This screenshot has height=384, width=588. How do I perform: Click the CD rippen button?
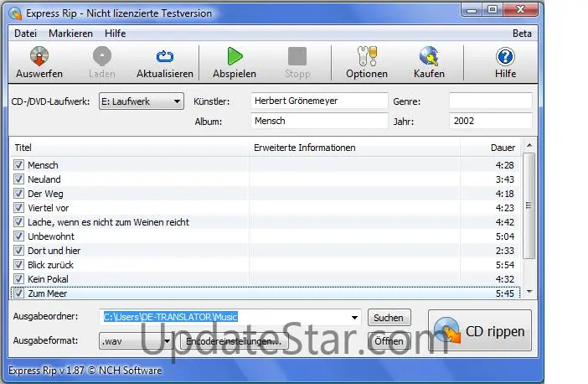[x=480, y=330]
